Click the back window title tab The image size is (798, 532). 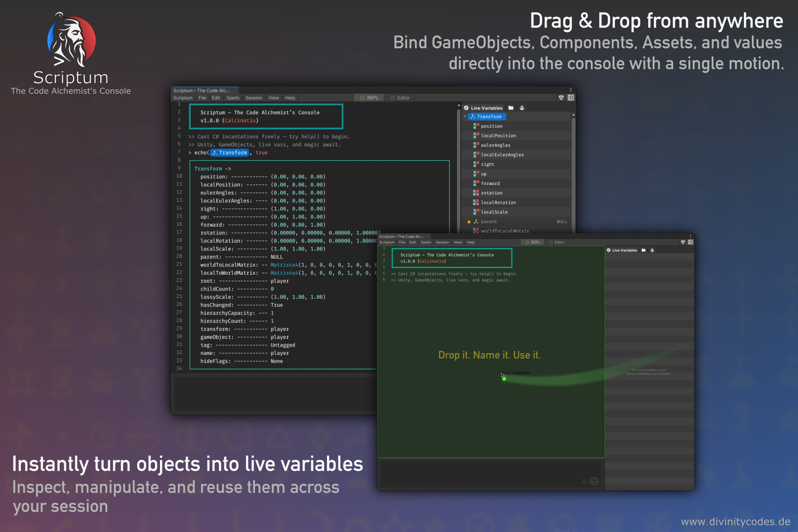pyautogui.click(x=204, y=90)
